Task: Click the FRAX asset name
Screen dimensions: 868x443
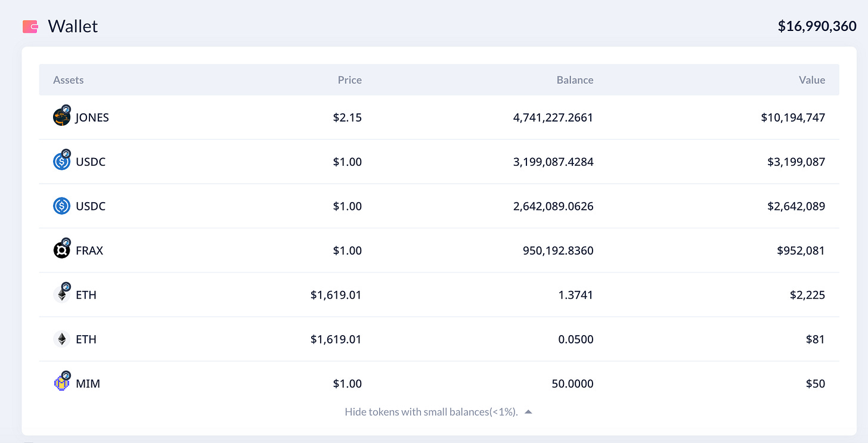Action: pyautogui.click(x=89, y=250)
